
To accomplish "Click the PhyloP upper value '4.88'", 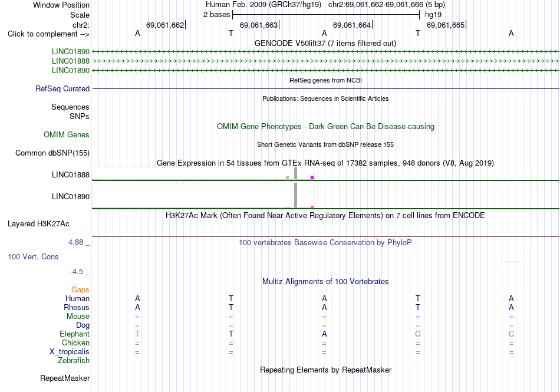I will (x=75, y=242).
